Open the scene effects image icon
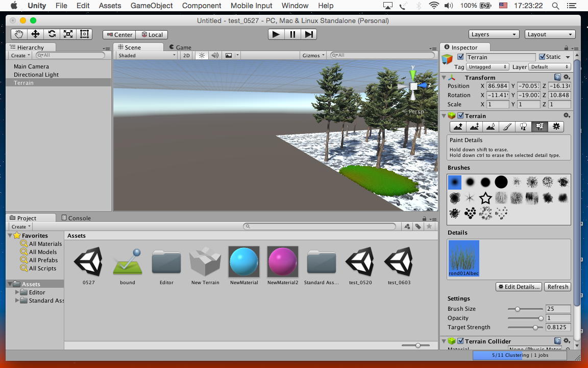 228,55
